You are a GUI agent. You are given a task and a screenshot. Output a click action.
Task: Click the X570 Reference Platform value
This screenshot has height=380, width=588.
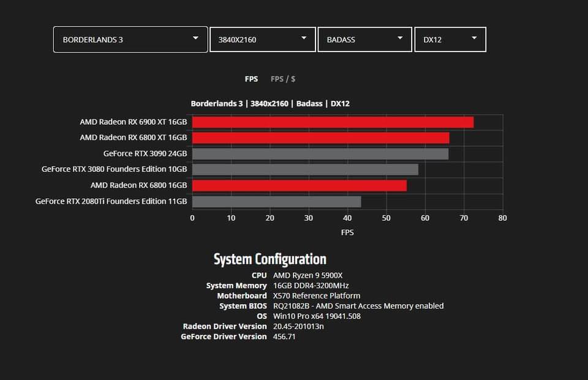pyautogui.click(x=317, y=296)
